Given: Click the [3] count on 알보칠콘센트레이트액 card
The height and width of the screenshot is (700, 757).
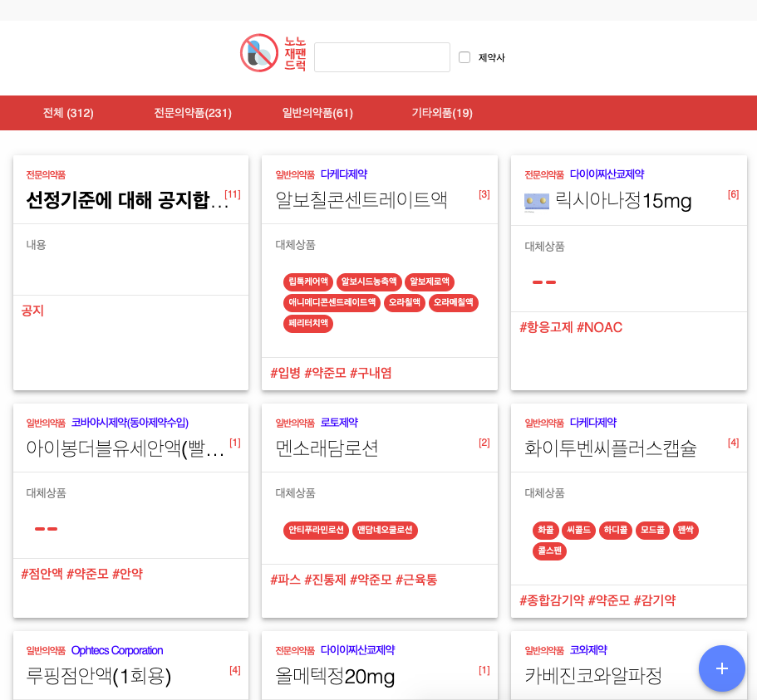Looking at the screenshot, I should pos(484,194).
